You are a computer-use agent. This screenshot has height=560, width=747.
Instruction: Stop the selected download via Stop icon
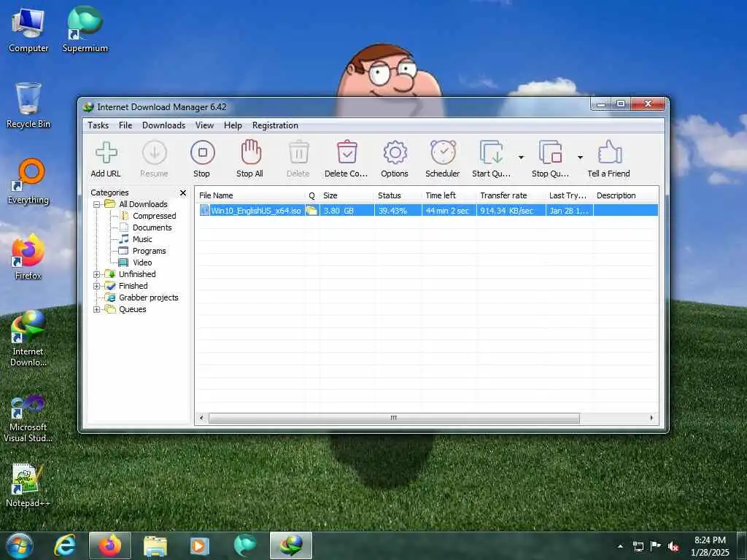(x=203, y=153)
